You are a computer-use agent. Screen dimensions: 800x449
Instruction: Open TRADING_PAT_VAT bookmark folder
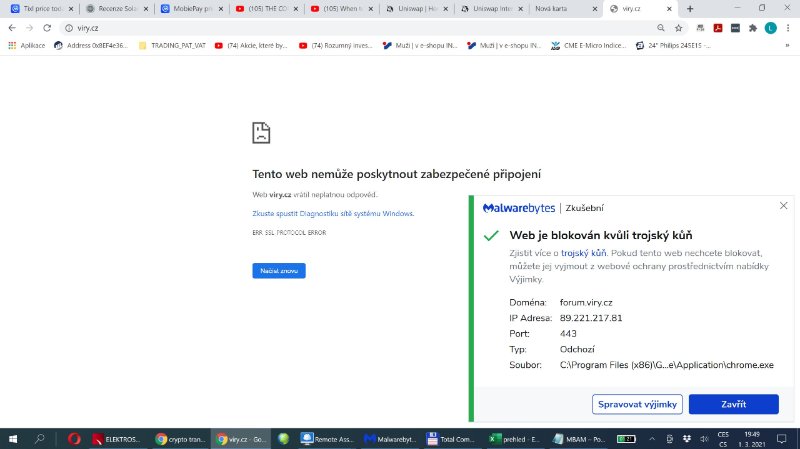tap(172, 45)
